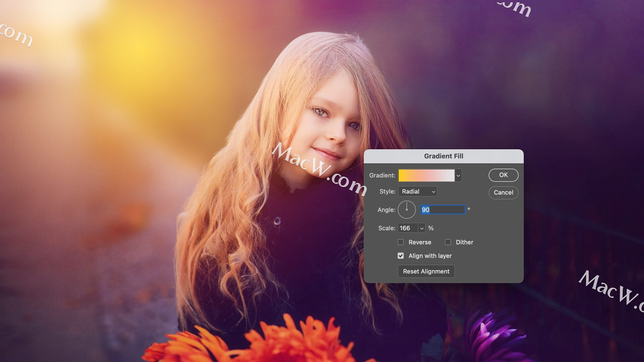
Task: Open the gradient picker dropdown arrow
Action: coord(458,176)
